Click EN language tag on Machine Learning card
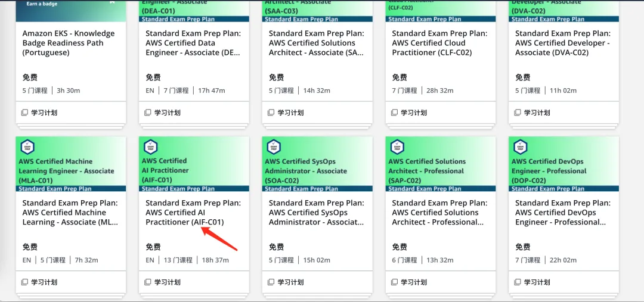This screenshot has height=302, width=644. pos(27,260)
